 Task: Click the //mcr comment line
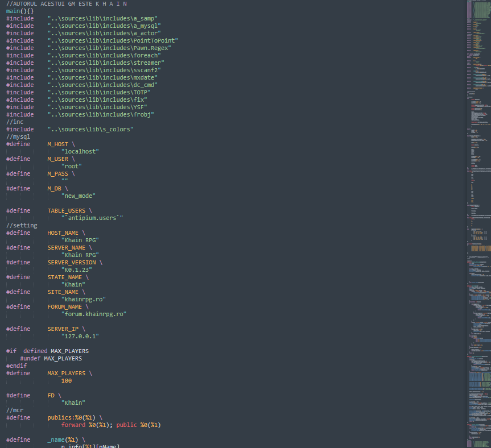pyautogui.click(x=15, y=410)
